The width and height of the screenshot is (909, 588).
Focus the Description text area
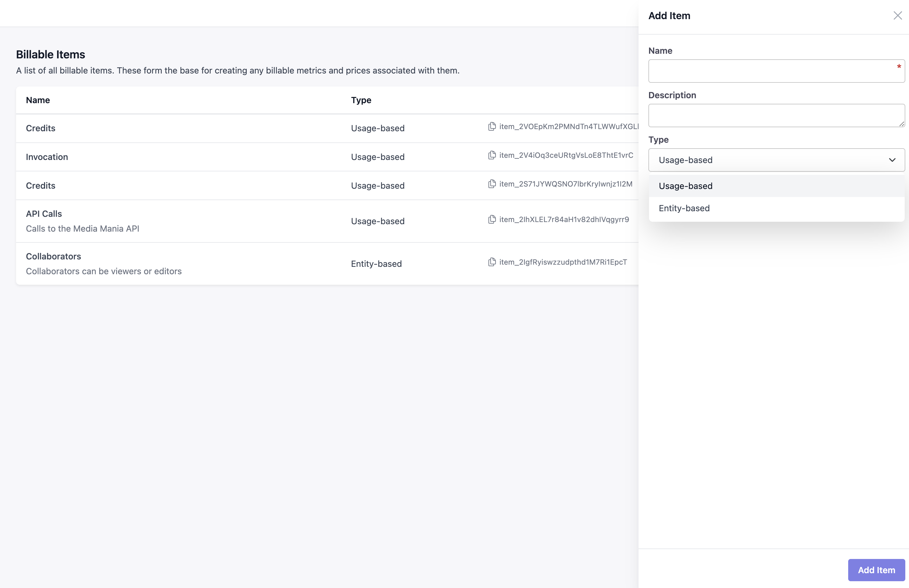click(771, 115)
